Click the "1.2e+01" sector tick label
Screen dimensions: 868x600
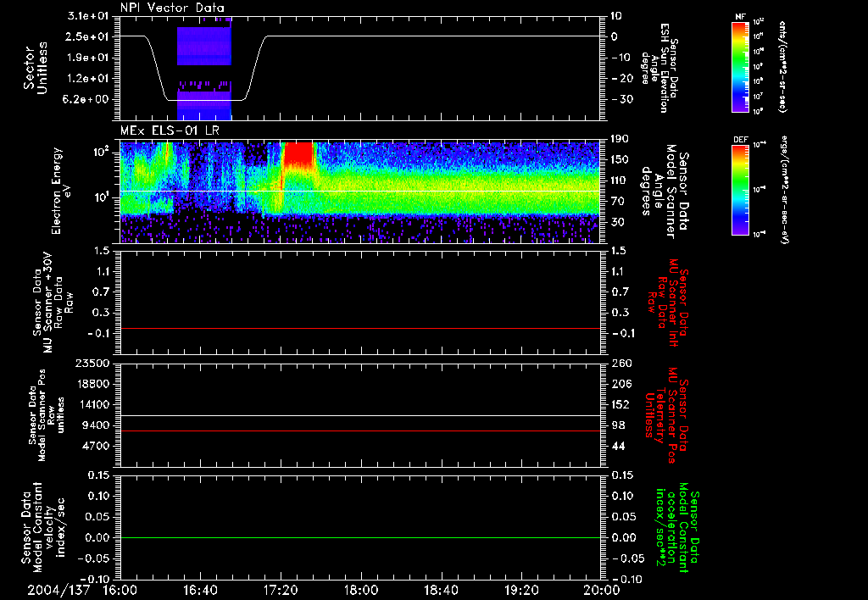tap(87, 79)
